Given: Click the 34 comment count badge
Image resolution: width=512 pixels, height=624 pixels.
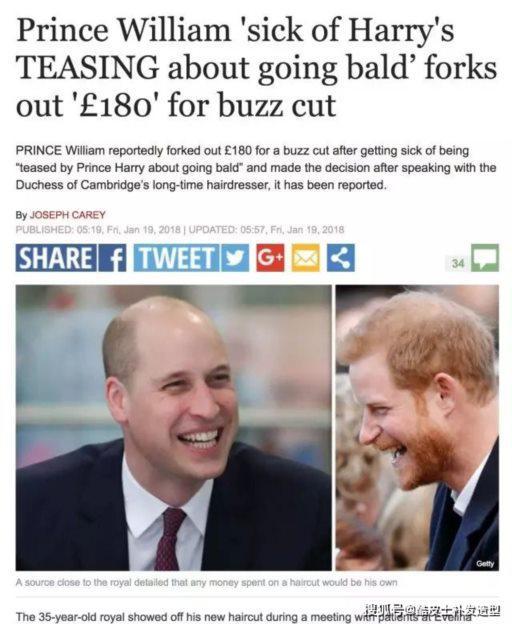Looking at the screenshot, I should tap(458, 263).
